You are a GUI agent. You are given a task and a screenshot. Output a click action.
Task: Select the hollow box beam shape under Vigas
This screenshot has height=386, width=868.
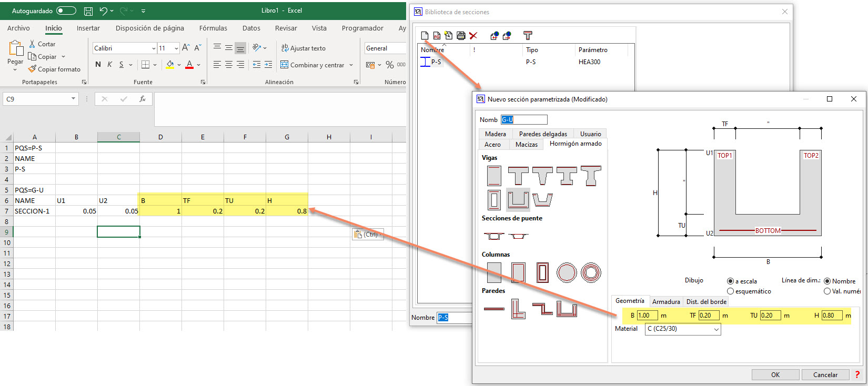[494, 200]
